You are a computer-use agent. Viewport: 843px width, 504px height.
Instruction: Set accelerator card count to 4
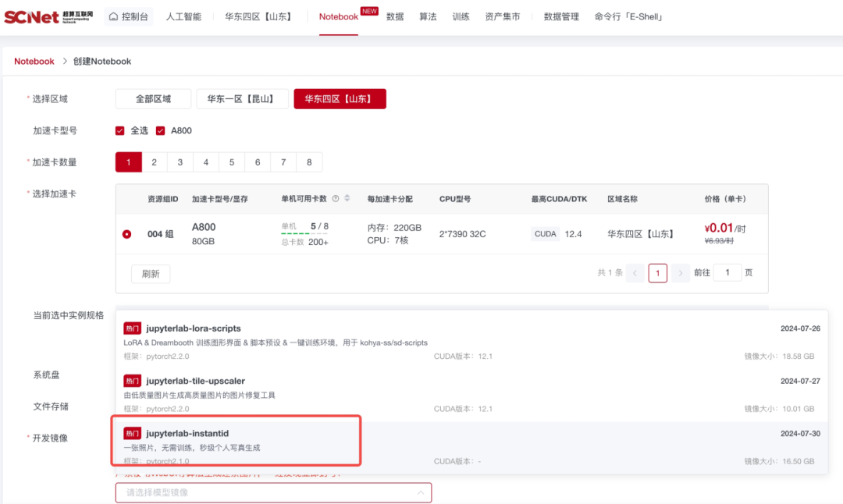pos(206,162)
